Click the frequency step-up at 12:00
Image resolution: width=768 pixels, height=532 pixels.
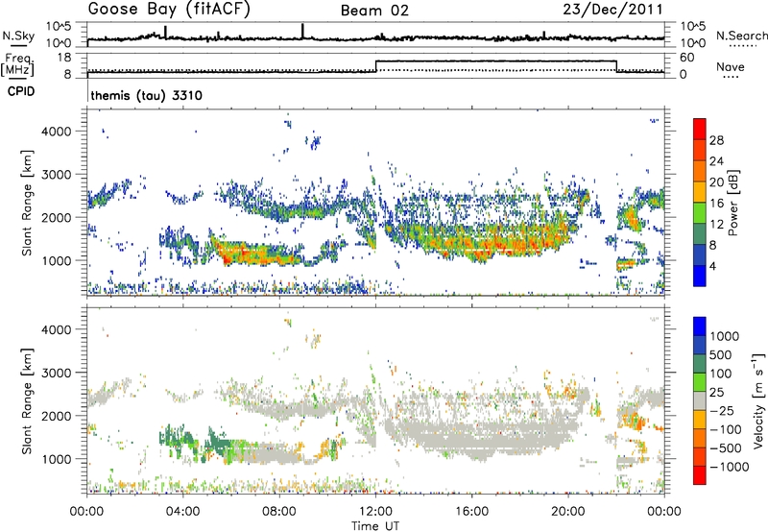point(376,66)
